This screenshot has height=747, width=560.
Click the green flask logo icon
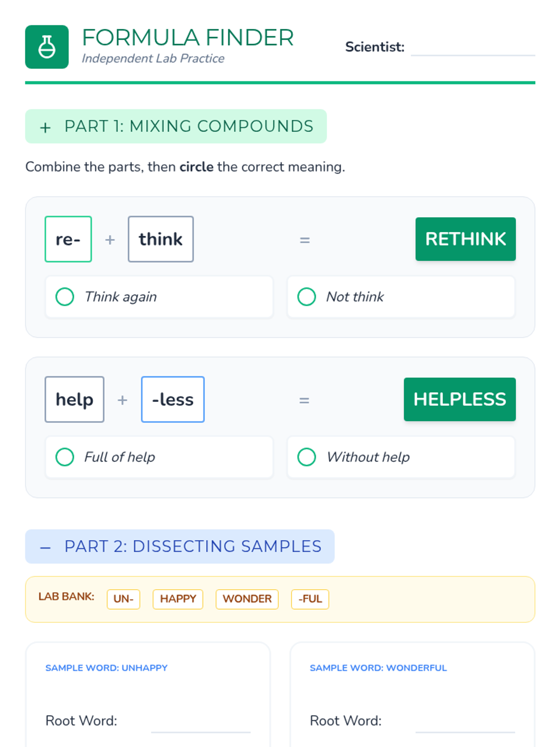tap(47, 47)
